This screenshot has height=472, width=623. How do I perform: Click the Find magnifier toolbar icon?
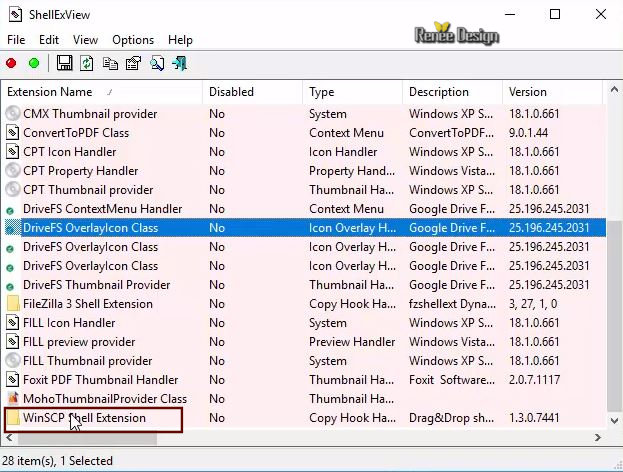coord(157,63)
